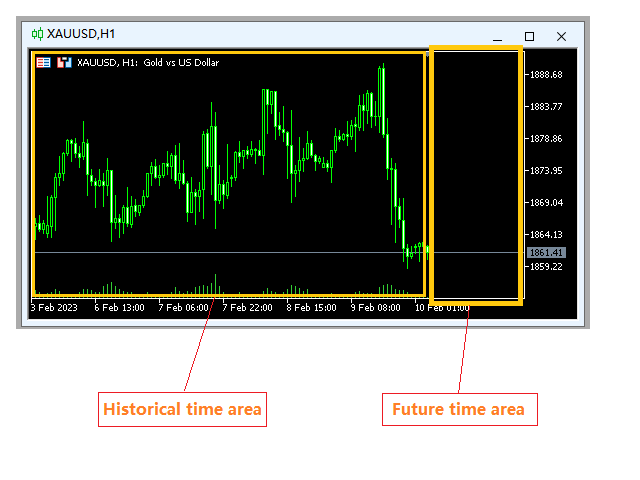Image resolution: width=640 pixels, height=480 pixels.
Task: Click the 1883.77 price scale value
Action: 546,107
